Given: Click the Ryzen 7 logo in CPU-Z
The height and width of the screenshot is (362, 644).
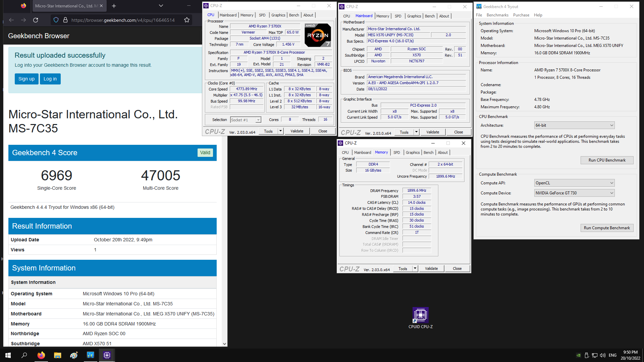Looking at the screenshot, I should pyautogui.click(x=318, y=35).
